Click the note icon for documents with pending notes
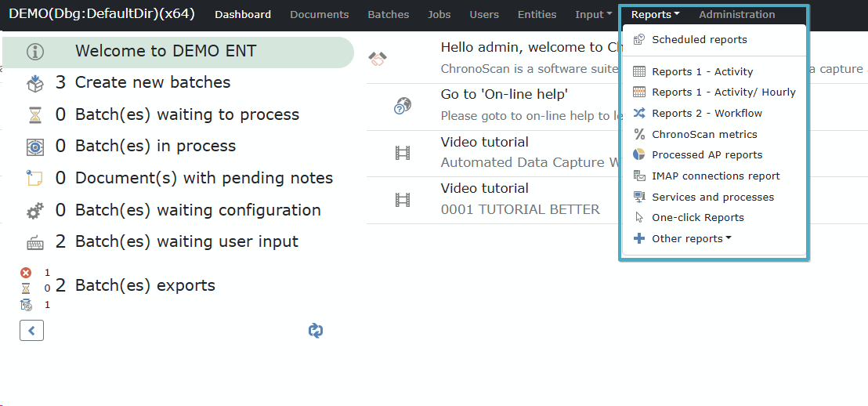The height and width of the screenshot is (406, 868). (x=35, y=179)
